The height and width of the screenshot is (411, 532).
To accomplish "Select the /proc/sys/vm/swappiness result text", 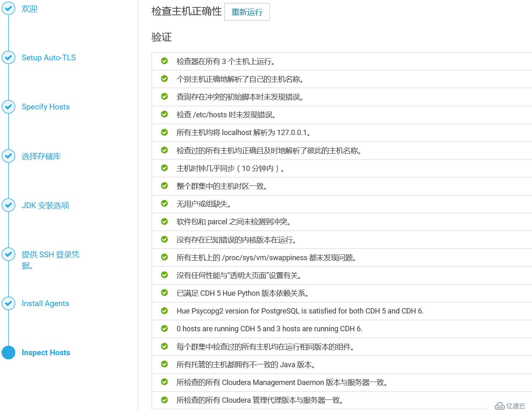I will pyautogui.click(x=266, y=258).
